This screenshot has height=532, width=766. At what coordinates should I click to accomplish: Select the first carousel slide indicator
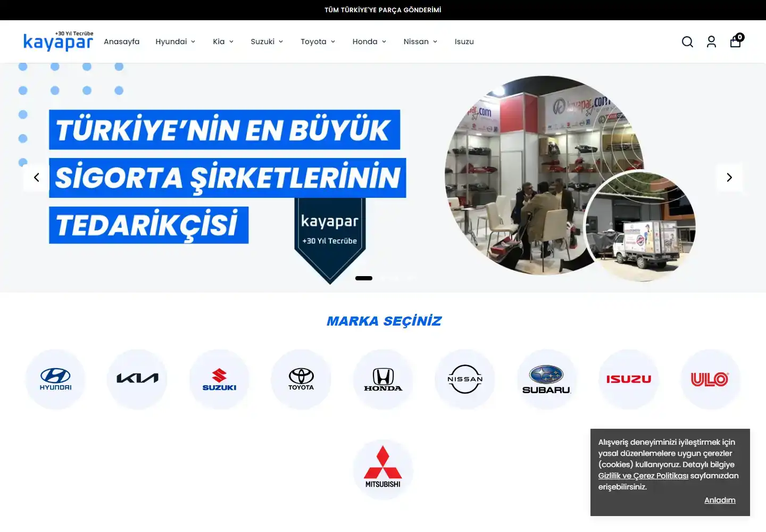click(364, 278)
